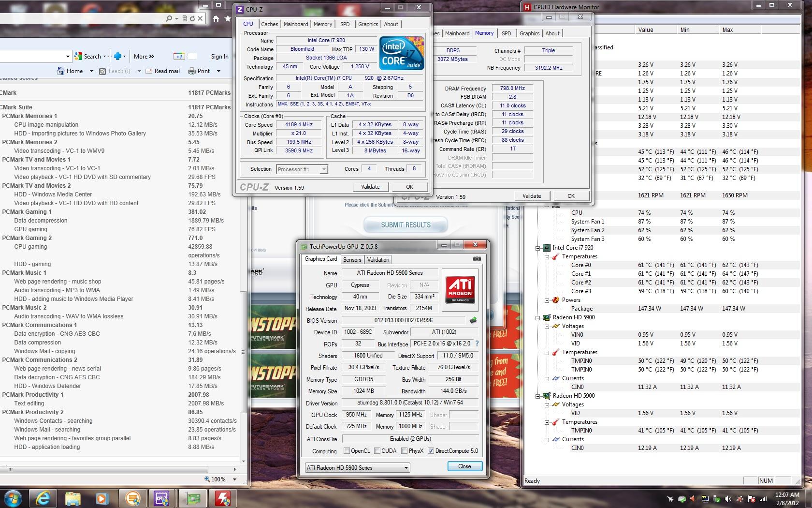Switch to HWMonitor red lightning taskbar icon
Image resolution: width=812 pixels, height=508 pixels.
click(223, 498)
